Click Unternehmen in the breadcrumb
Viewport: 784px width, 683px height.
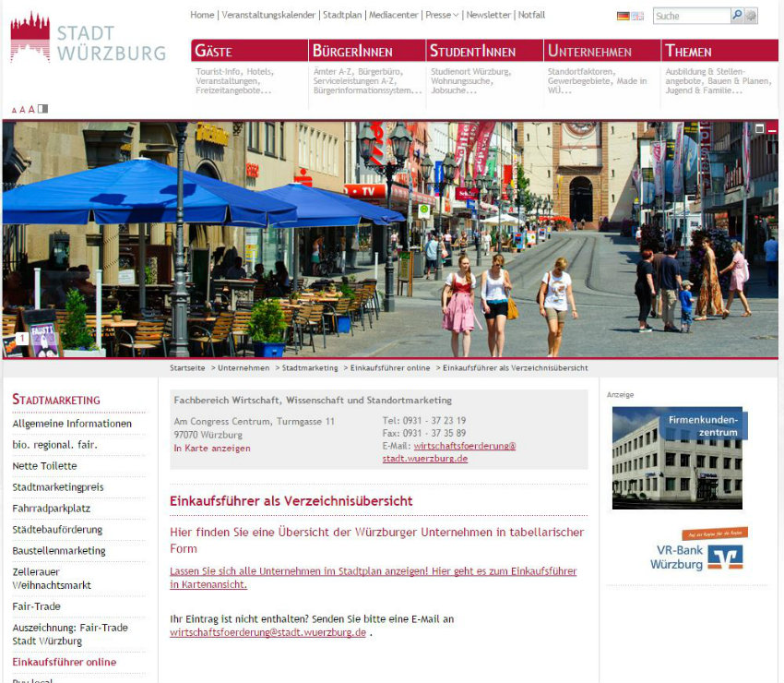[x=244, y=367]
